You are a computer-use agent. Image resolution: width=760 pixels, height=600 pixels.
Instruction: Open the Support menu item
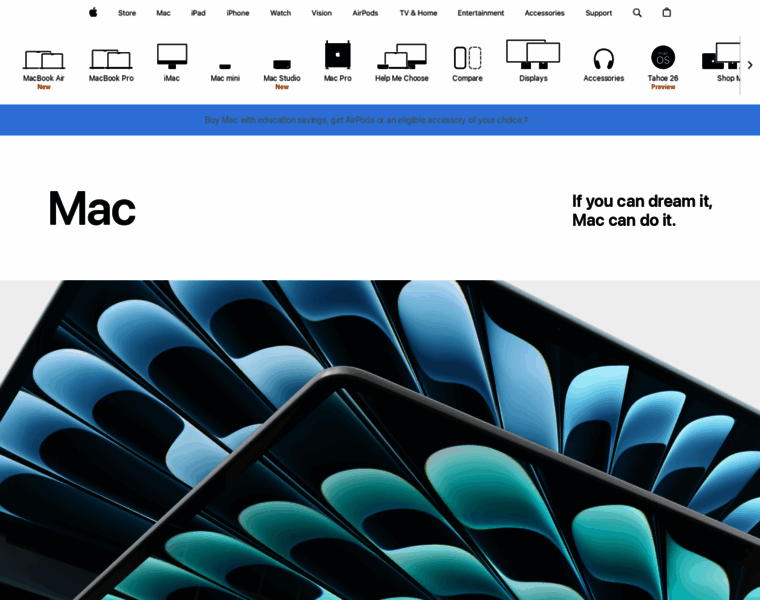599,13
